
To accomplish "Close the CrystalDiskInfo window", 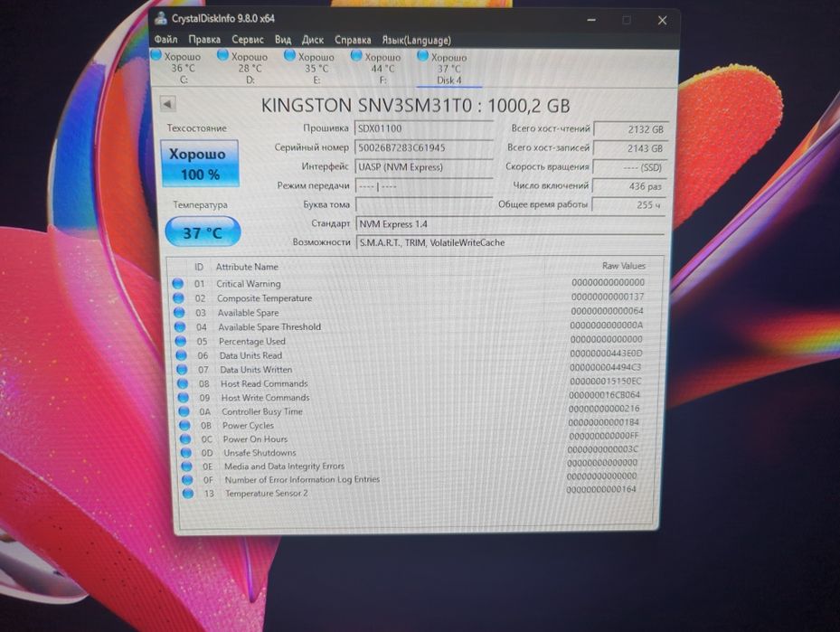I will pyautogui.click(x=662, y=21).
